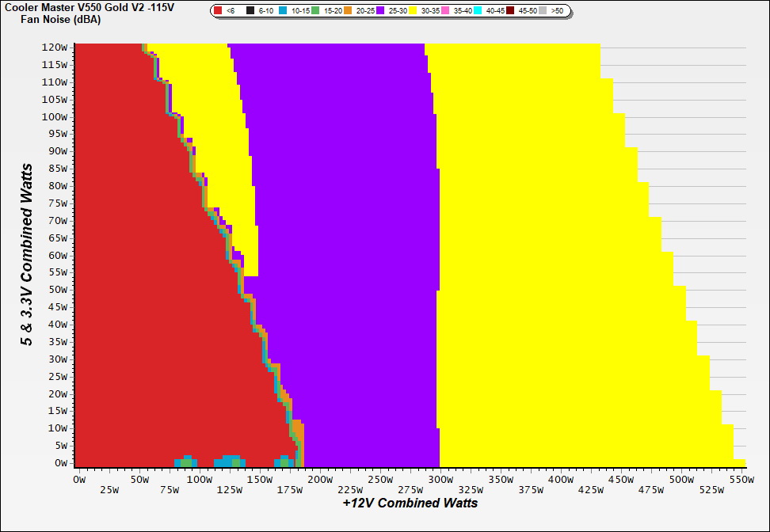Click the dark red 45-50 legend swatch
The width and height of the screenshot is (770, 532).
pyautogui.click(x=512, y=11)
